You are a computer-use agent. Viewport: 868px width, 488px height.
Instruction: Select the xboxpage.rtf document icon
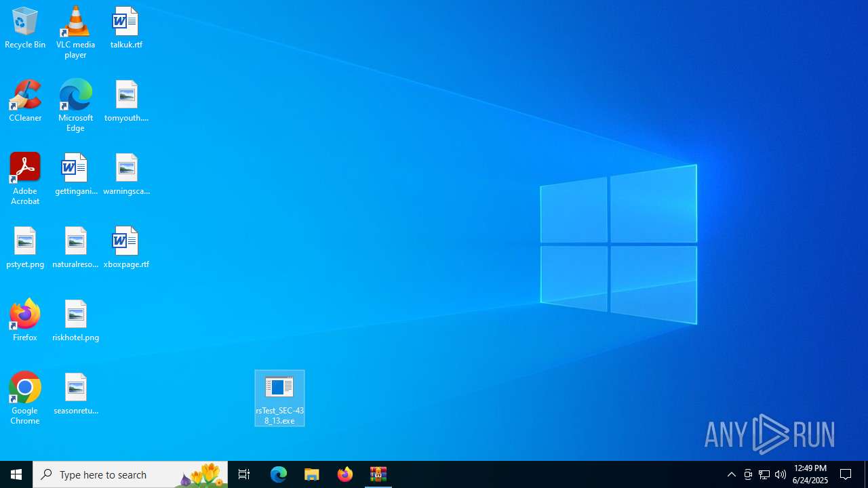pyautogui.click(x=126, y=247)
